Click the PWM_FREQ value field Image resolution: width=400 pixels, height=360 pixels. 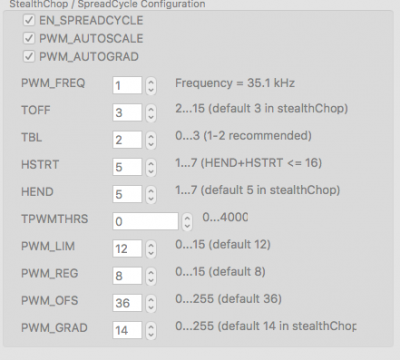(x=127, y=85)
